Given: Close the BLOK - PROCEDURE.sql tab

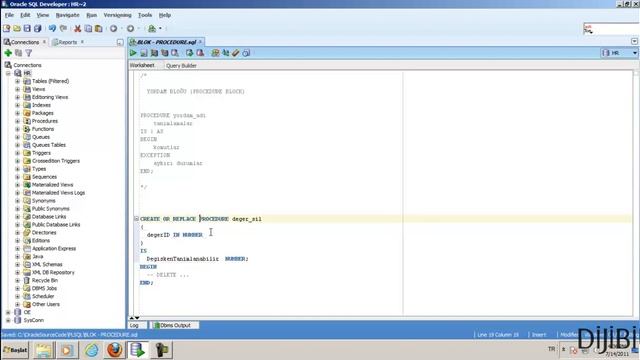Looking at the screenshot, I should tap(200, 42).
